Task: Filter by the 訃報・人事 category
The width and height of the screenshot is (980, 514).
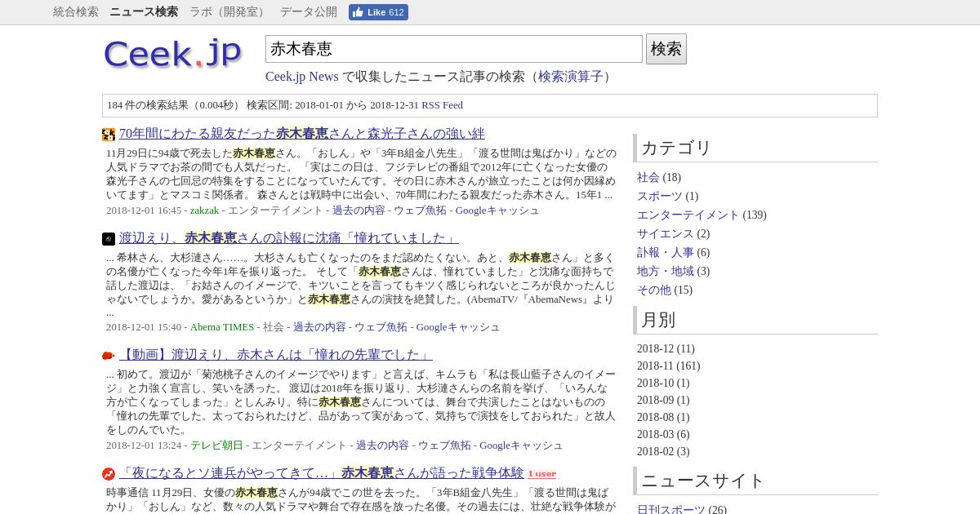Action: tap(666, 253)
